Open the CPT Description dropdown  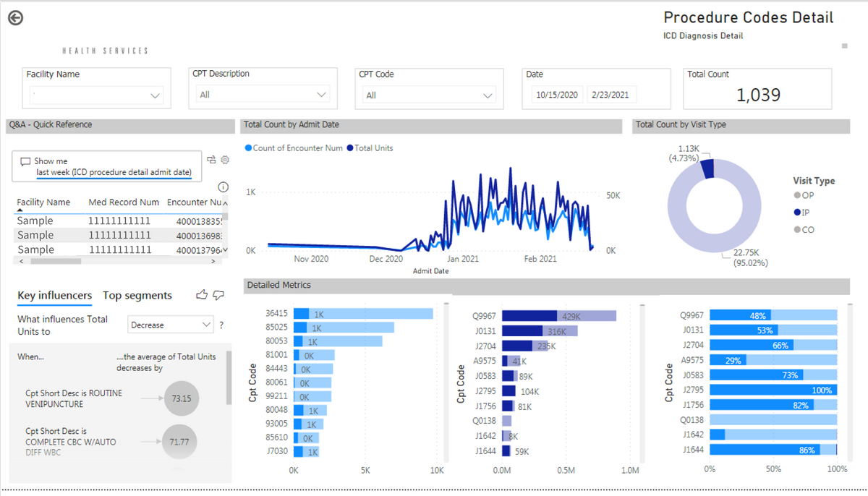263,95
